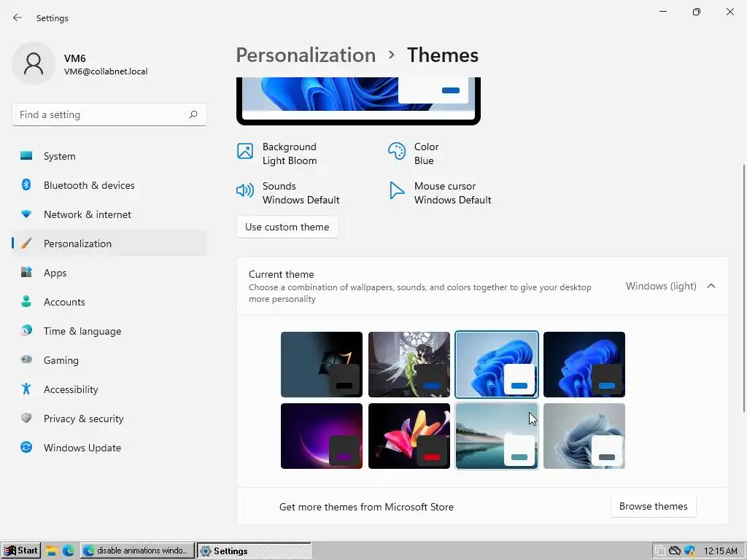Click the Bluetooth icon in the sidebar
Viewport: 747px width, 560px height.
coord(26,184)
